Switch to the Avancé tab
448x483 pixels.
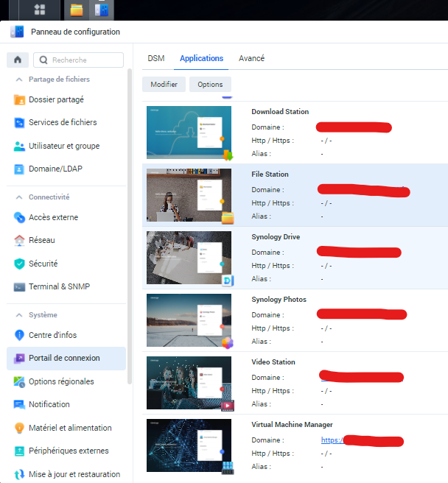pos(251,58)
